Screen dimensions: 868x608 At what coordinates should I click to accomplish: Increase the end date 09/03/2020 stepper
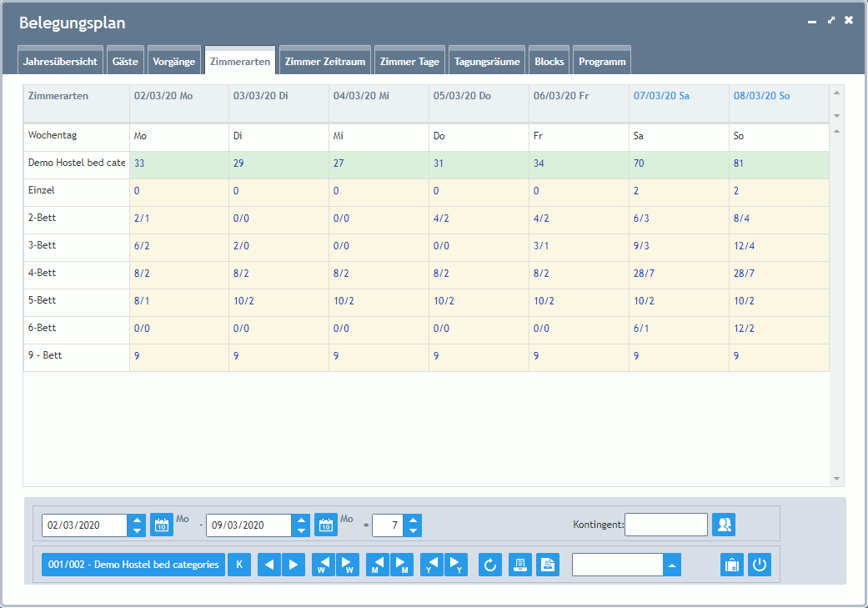coord(301,520)
